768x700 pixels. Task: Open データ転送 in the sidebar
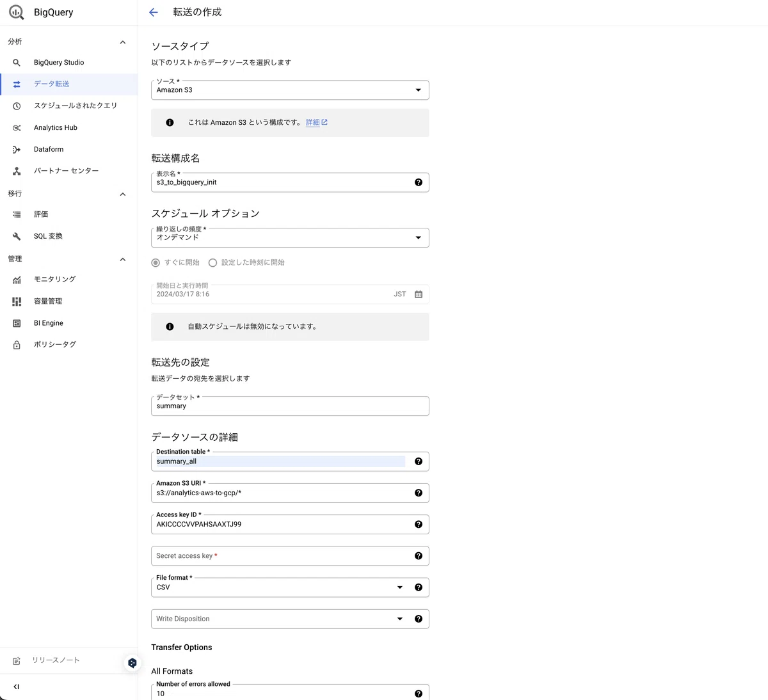pyautogui.click(x=68, y=84)
